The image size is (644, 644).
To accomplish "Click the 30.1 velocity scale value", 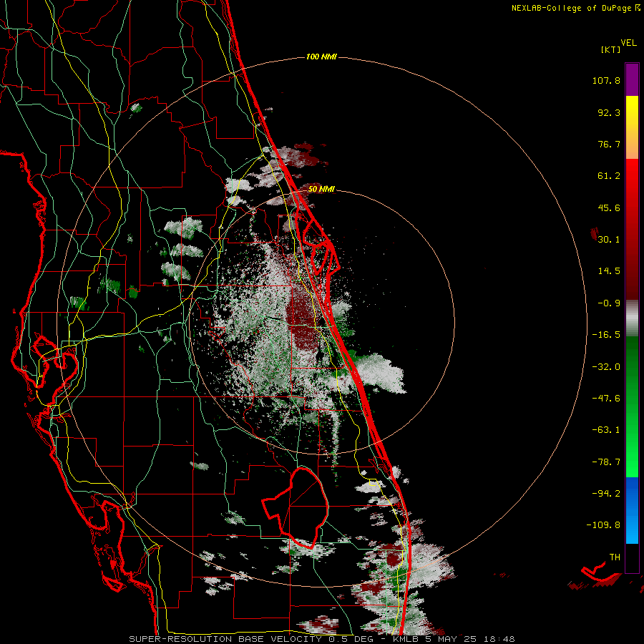I will pos(609,240).
